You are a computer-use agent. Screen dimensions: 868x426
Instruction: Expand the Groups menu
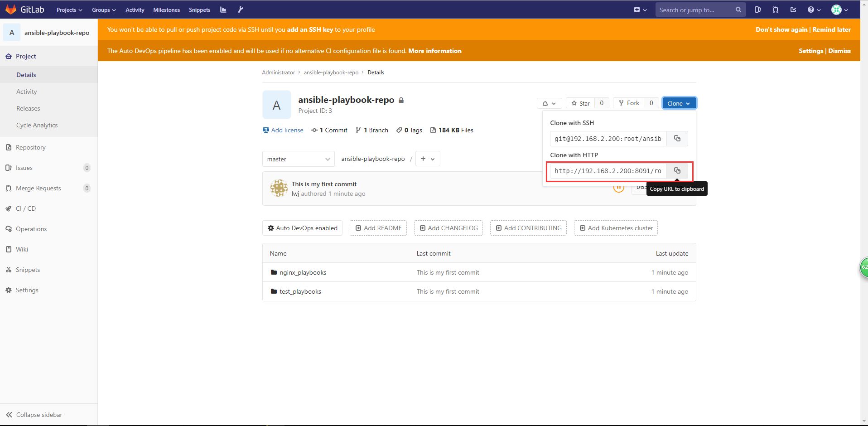click(x=104, y=10)
